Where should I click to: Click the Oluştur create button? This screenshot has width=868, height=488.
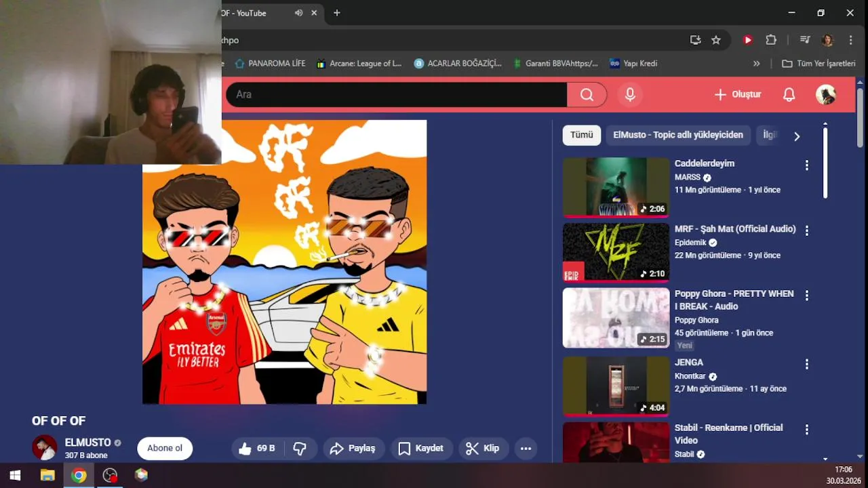tap(738, 95)
